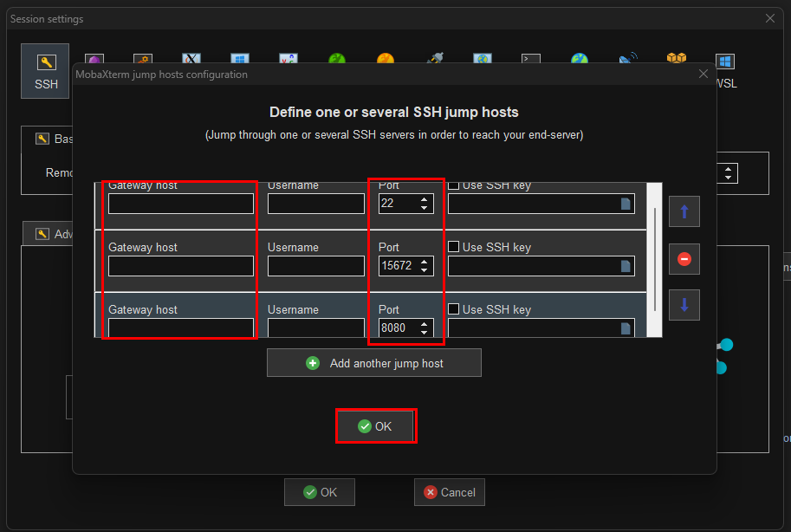Screen dimensions: 791x532
Task: Increase port 15672 with the up spinner
Action: 424,262
